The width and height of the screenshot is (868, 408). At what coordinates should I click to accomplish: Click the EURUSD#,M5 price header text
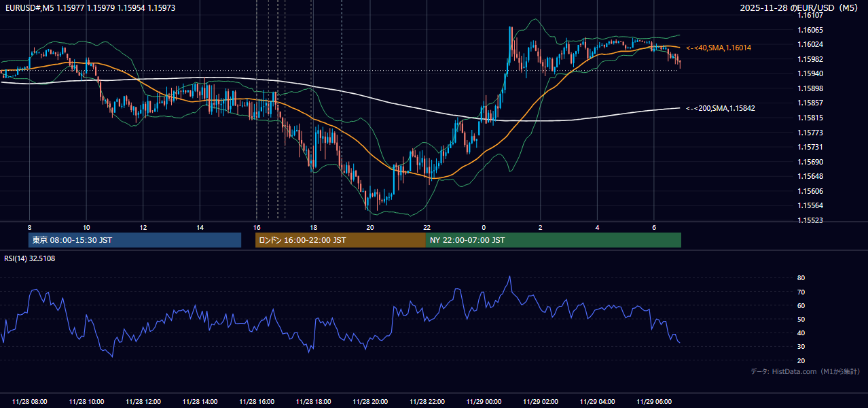90,8
